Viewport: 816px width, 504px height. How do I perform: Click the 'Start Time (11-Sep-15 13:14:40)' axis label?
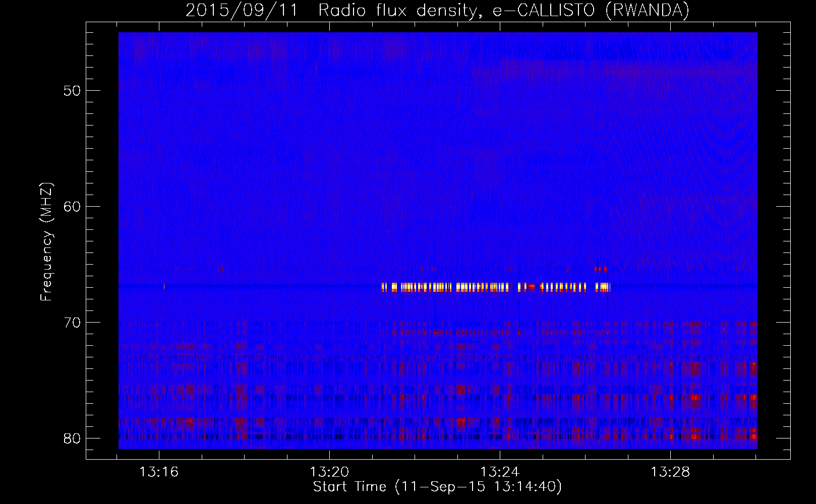(437, 487)
